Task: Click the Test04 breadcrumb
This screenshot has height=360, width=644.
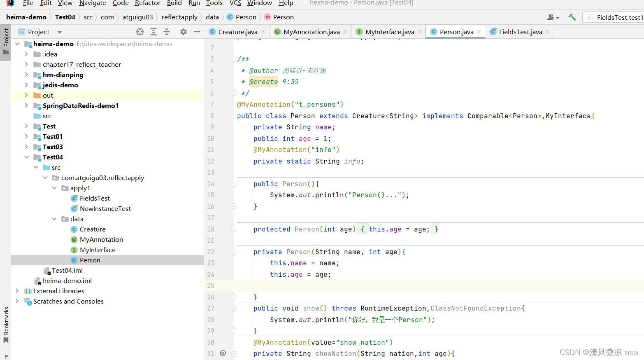Action: point(65,17)
